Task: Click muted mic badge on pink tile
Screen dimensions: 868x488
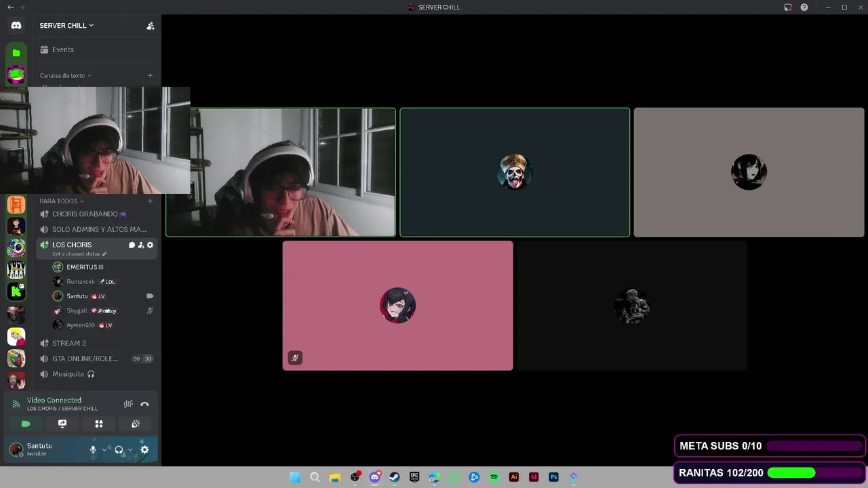Action: [295, 358]
